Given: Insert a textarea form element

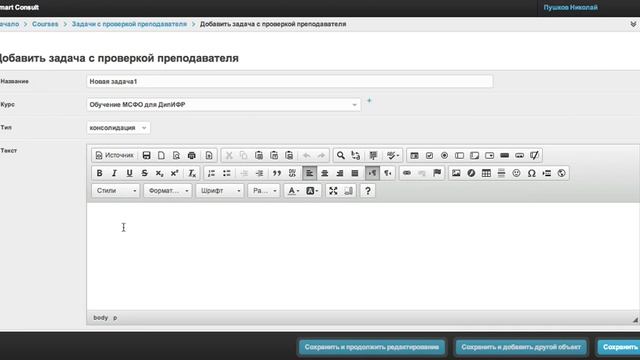Looking at the screenshot, I should 474,156.
